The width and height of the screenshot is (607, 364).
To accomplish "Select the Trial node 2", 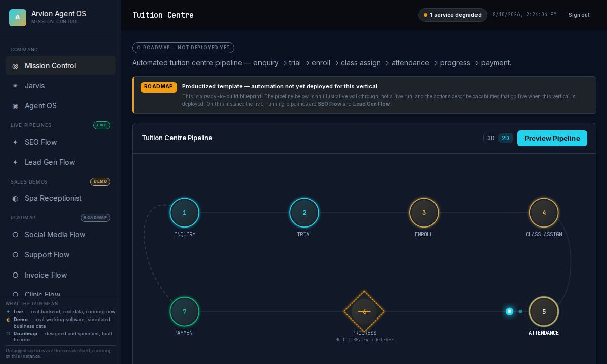I will pyautogui.click(x=305, y=213).
